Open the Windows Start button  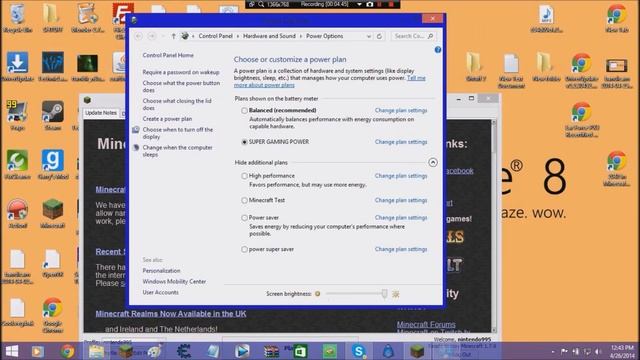click(x=12, y=351)
